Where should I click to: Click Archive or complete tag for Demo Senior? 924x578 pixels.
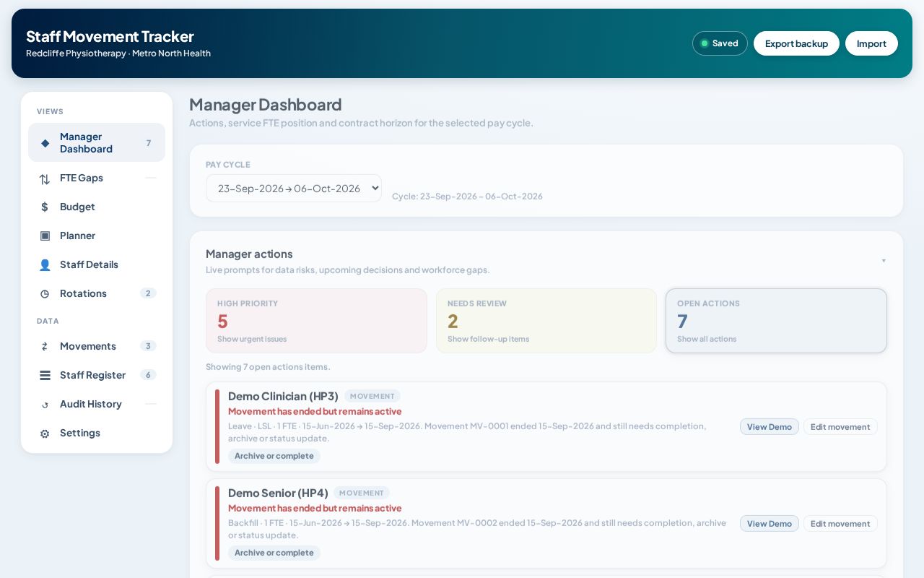(274, 553)
